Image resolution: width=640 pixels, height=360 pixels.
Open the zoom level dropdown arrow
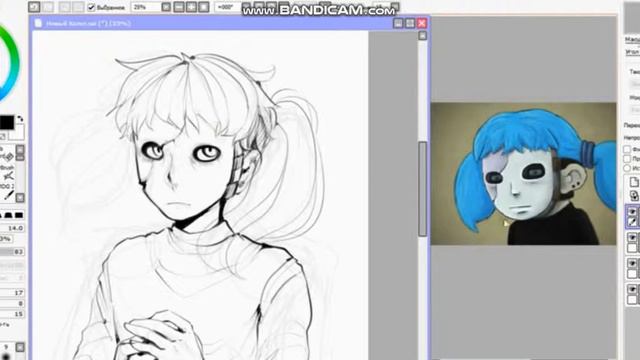tap(166, 7)
